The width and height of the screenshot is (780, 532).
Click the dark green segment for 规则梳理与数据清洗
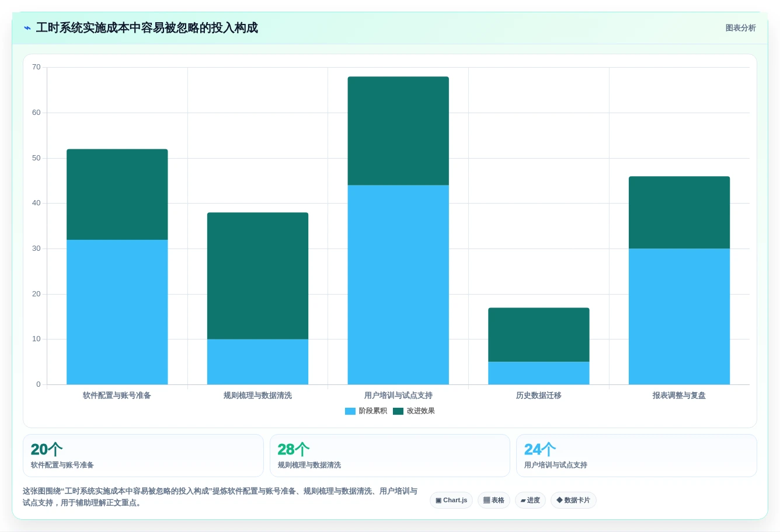click(x=257, y=276)
